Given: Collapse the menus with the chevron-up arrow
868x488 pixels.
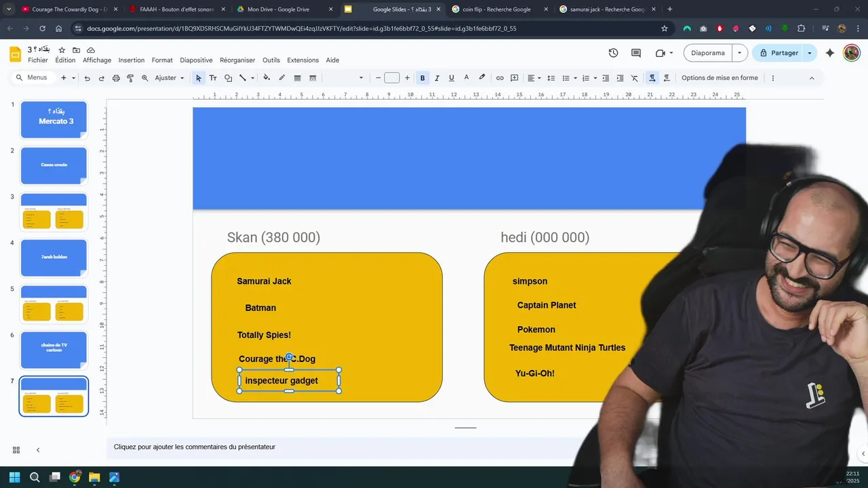Looking at the screenshot, I should (812, 78).
